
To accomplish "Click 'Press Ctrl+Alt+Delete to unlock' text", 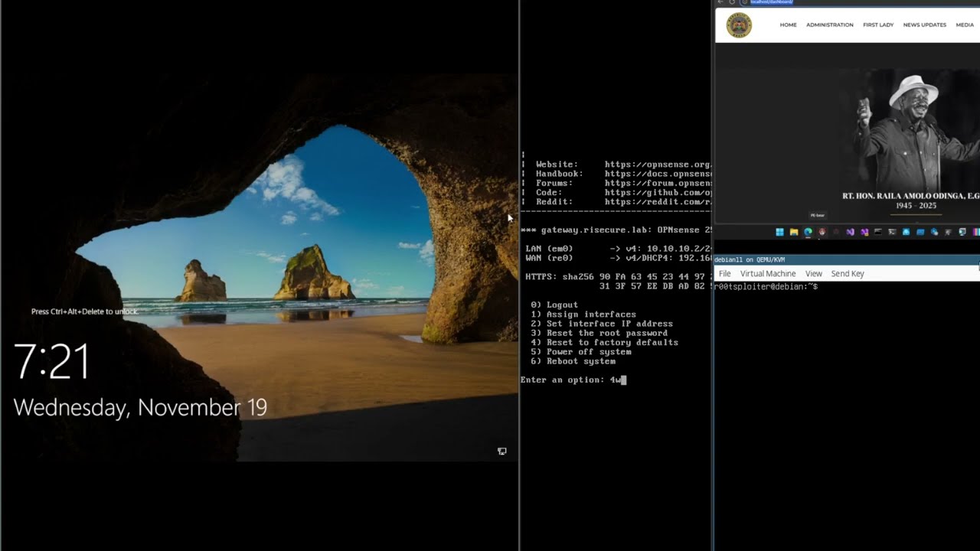I will [x=85, y=311].
